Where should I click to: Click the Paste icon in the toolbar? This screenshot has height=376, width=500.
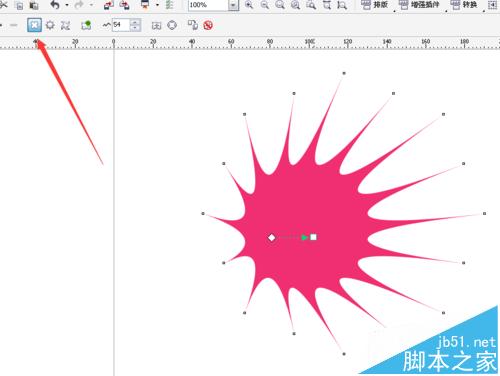pos(34,5)
